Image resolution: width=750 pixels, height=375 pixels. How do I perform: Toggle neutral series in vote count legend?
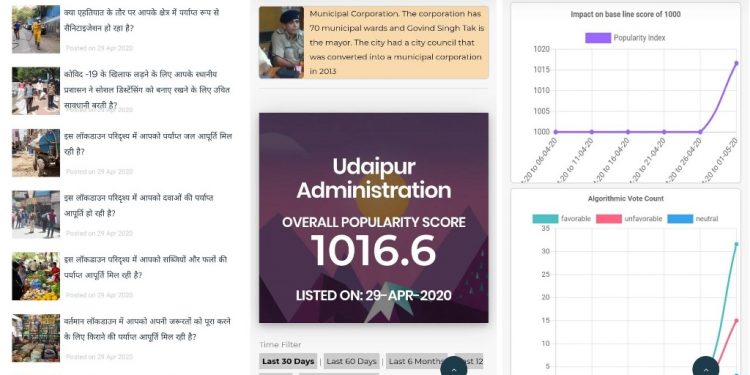(x=680, y=219)
